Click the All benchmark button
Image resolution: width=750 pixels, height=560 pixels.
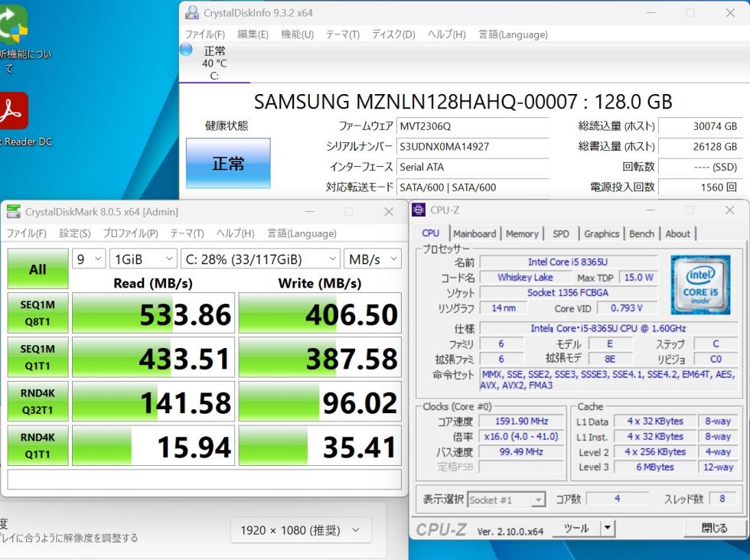coord(37,269)
